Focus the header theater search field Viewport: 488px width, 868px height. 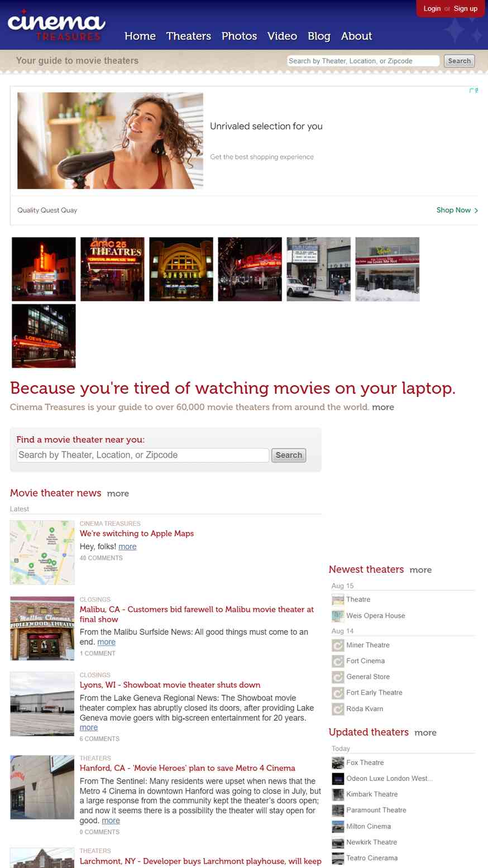pyautogui.click(x=363, y=61)
